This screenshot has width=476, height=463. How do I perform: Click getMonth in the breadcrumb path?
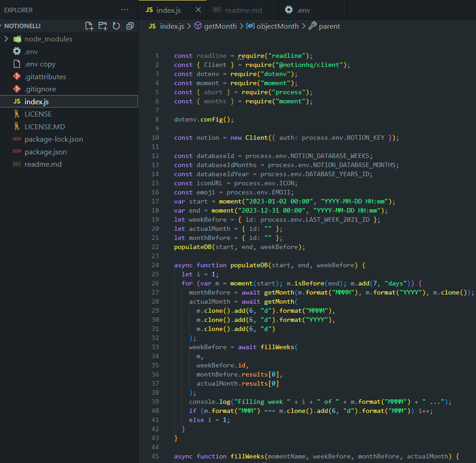pos(220,26)
